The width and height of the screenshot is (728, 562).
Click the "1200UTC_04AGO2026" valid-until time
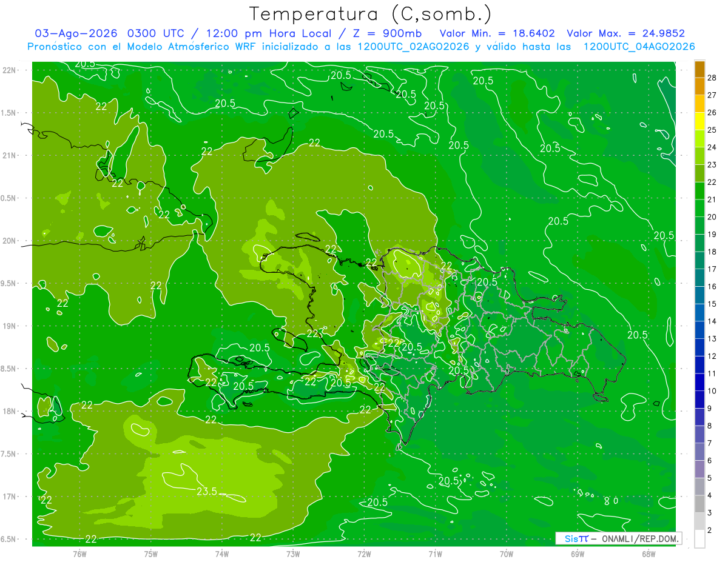(639, 47)
